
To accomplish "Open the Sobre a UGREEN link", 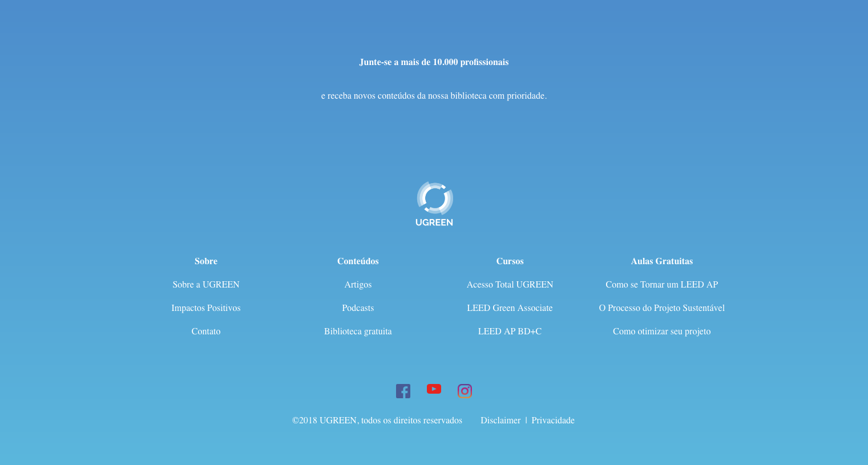I will pyautogui.click(x=206, y=285).
